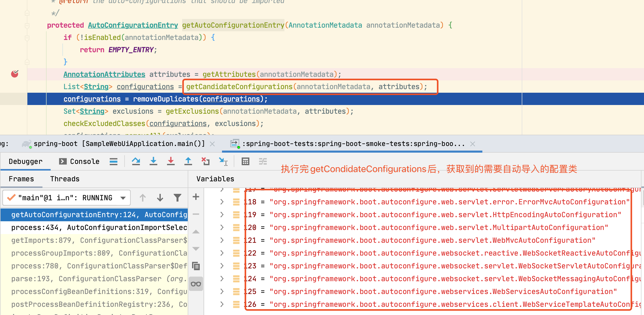Click the AnnotationAttributes class link
The height and width of the screenshot is (315, 644).
104,74
